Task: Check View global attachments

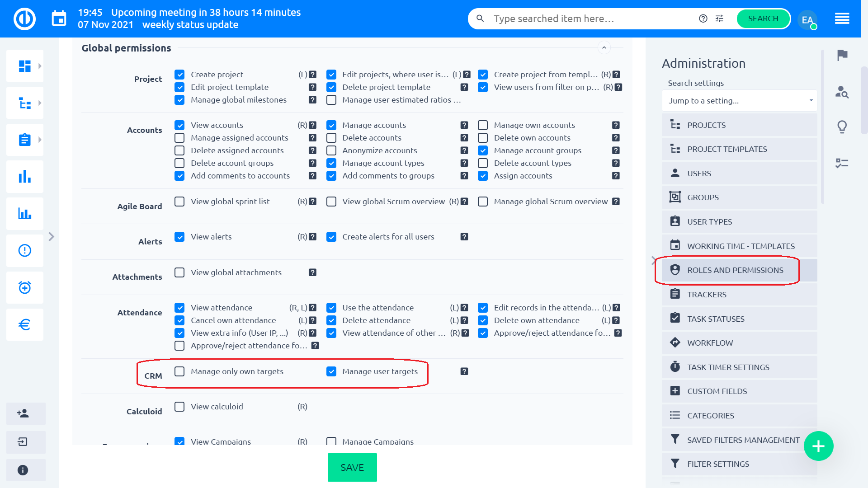Action: click(179, 272)
